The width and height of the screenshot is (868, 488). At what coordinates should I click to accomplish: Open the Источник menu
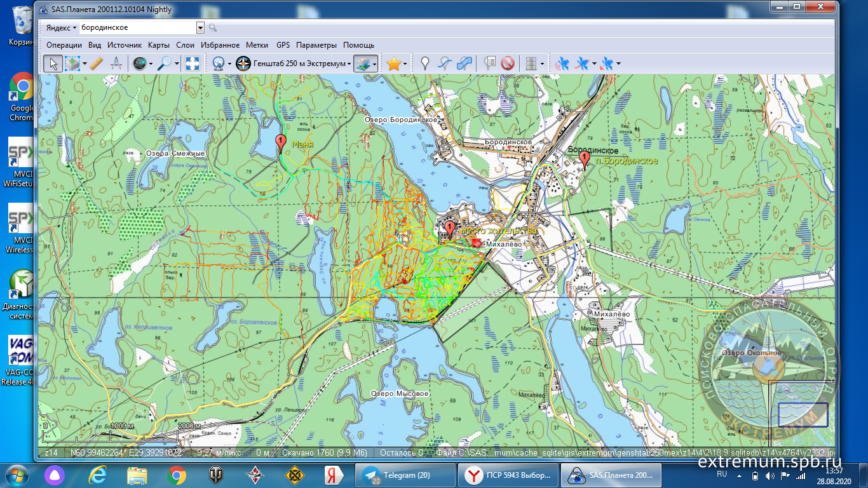pyautogui.click(x=125, y=45)
